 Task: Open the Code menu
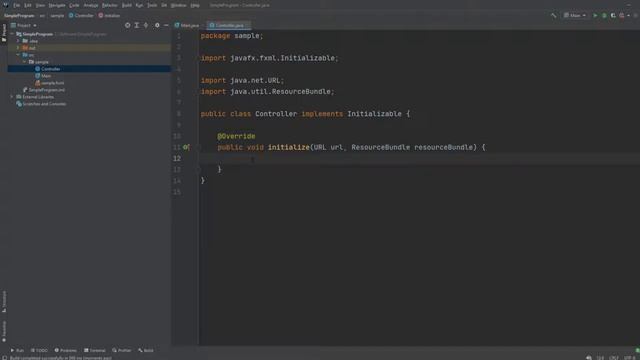coord(74,5)
